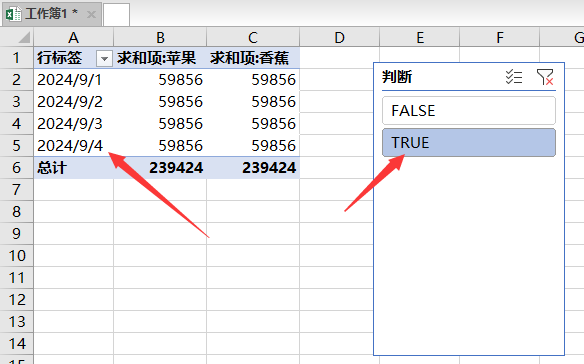Click the 香蕉 total 239424 in column C
584x364 pixels.
tap(253, 168)
